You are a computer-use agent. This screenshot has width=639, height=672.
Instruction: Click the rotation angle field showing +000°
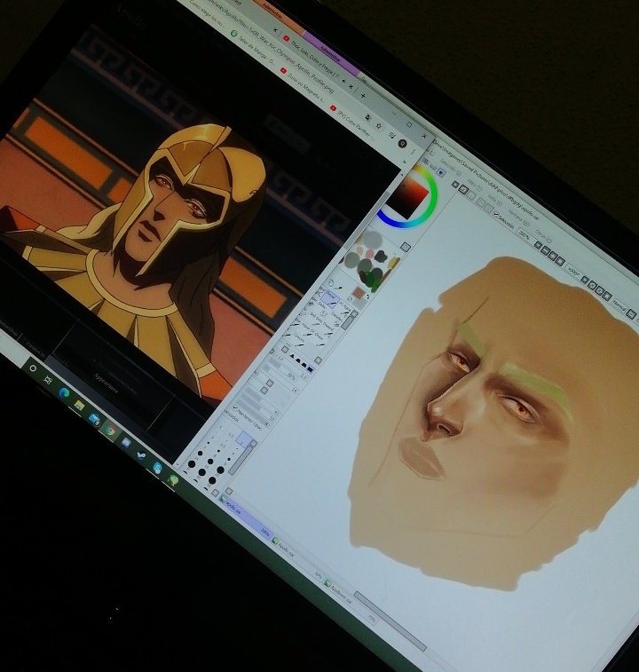tap(573, 270)
